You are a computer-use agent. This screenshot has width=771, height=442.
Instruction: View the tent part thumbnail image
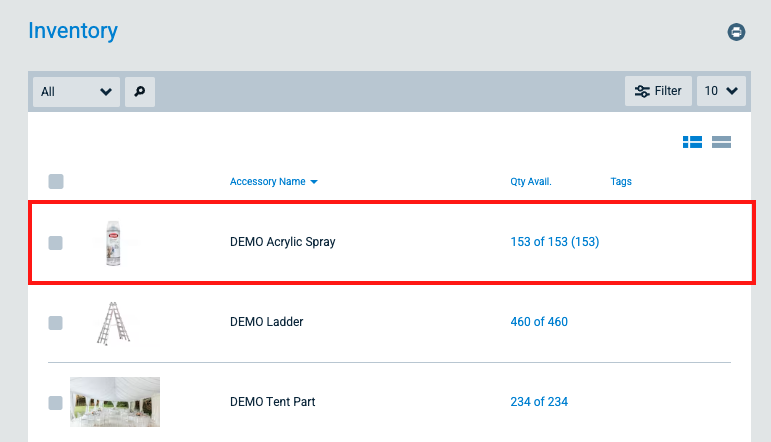click(x=115, y=402)
